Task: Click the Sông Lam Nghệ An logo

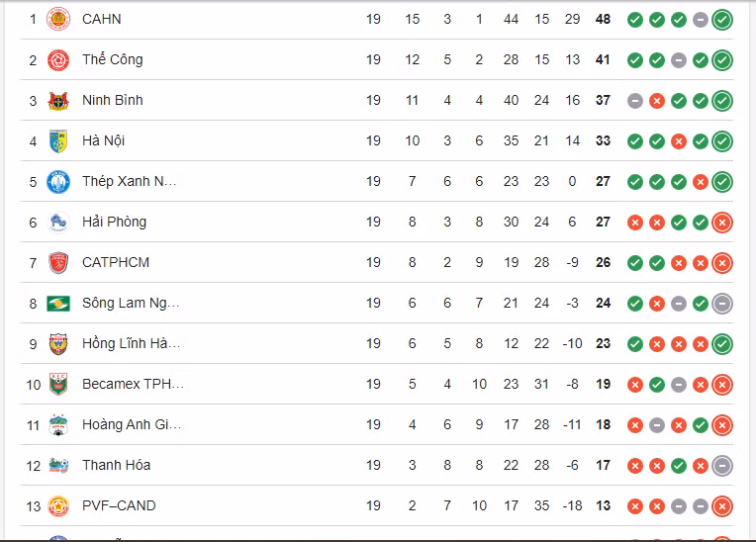Action: pyautogui.click(x=58, y=304)
